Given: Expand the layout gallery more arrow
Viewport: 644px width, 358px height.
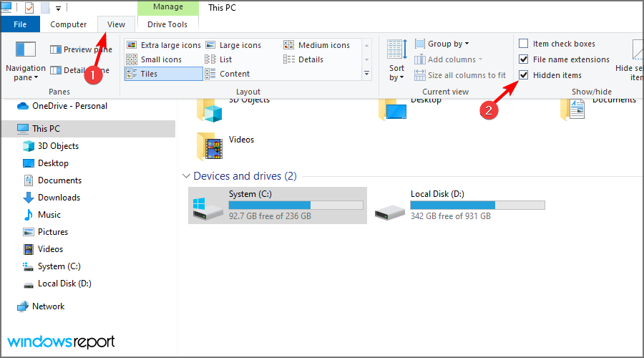Looking at the screenshot, I should [x=367, y=74].
